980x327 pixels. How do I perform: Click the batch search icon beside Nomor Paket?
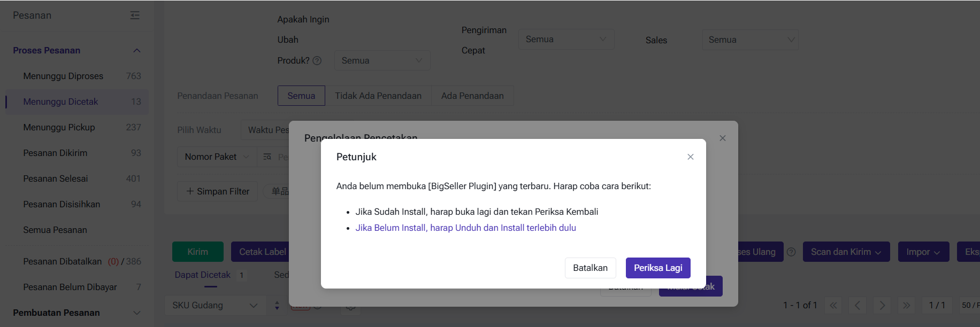[267, 157]
